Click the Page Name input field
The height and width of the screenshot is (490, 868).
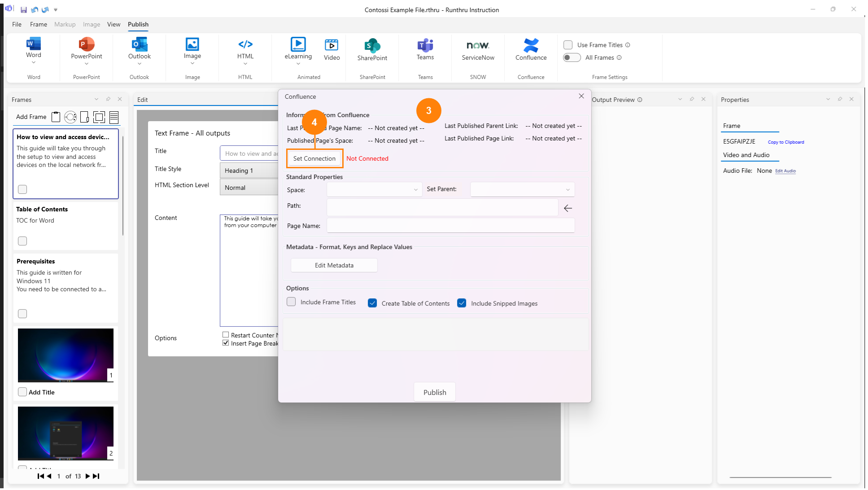click(x=450, y=226)
